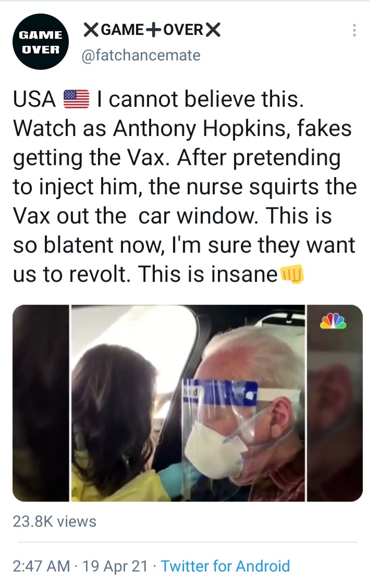This screenshot has height=588, width=370.
Task: Click the 'USA' text starting the tweet
Action: 34,99
